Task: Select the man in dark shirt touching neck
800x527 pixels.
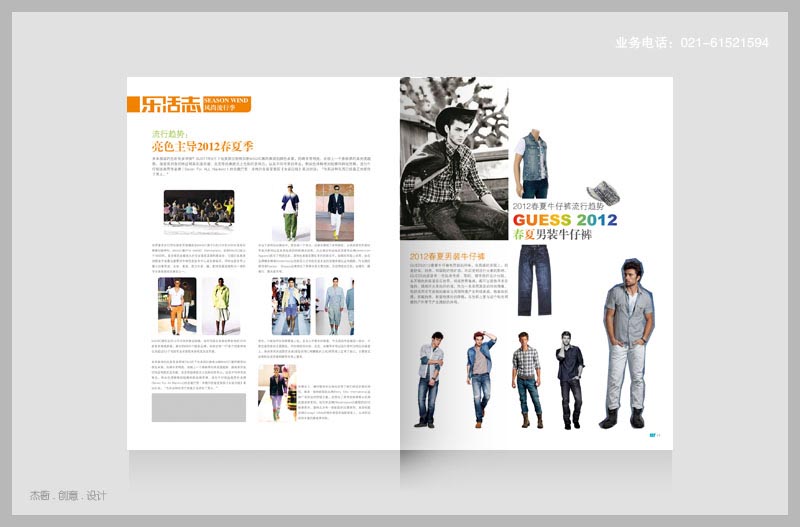Action: pyautogui.click(x=569, y=380)
